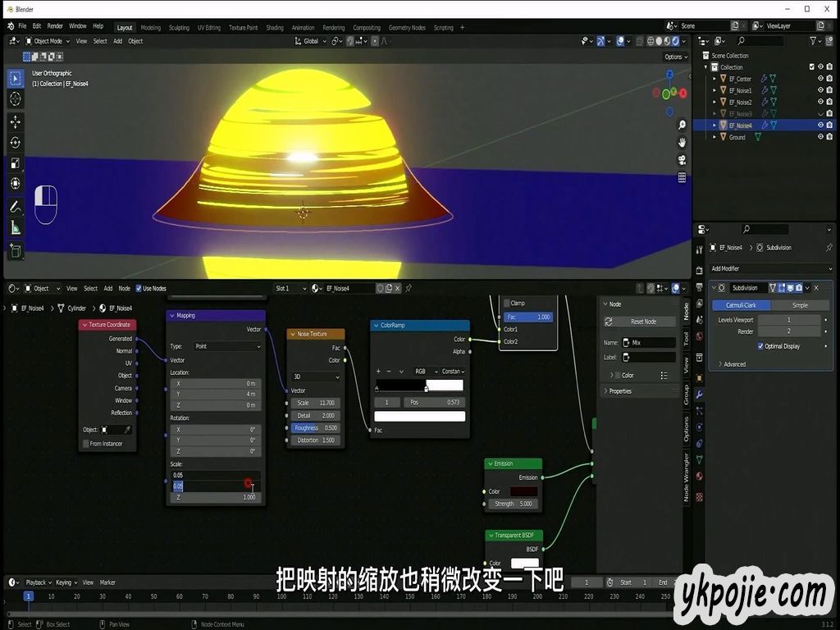The width and height of the screenshot is (840, 630).
Task: Open the Render menu
Action: tap(55, 26)
